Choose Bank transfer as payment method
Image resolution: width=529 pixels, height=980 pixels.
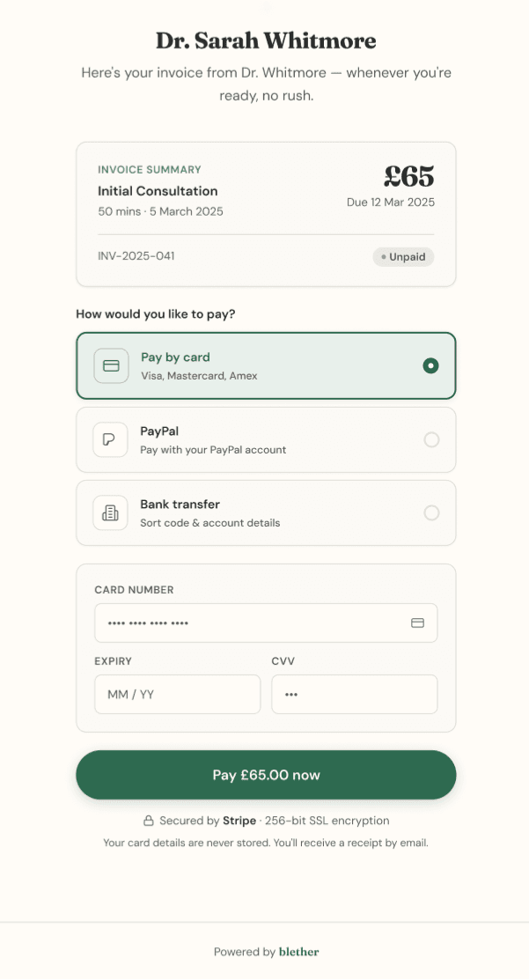click(266, 512)
